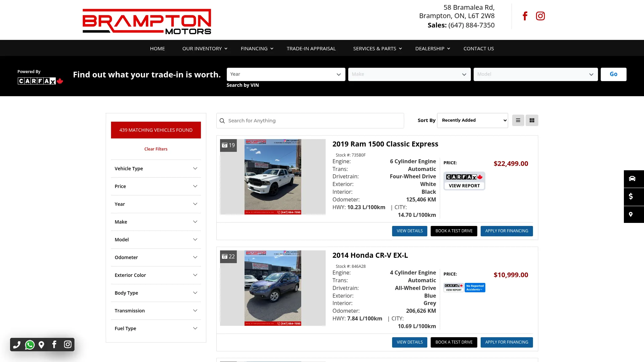Open the 2019 Ram 1500 Classic Express title
The image size is (644, 362).
(385, 144)
